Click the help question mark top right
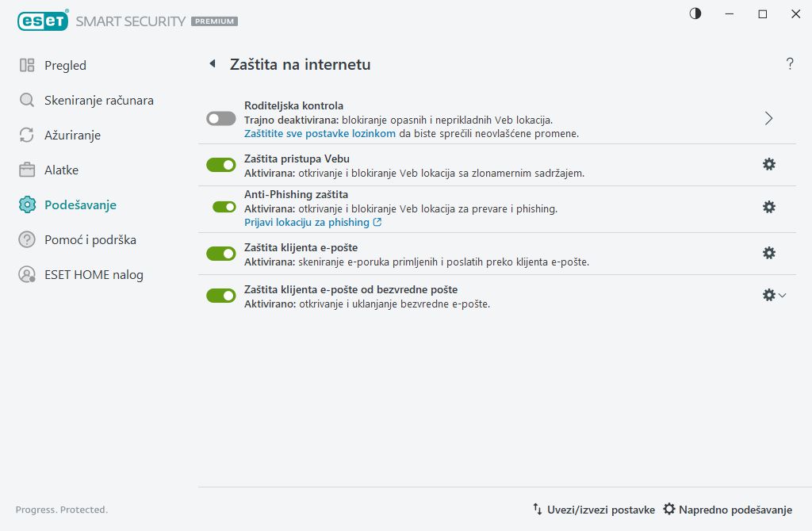 [x=790, y=64]
